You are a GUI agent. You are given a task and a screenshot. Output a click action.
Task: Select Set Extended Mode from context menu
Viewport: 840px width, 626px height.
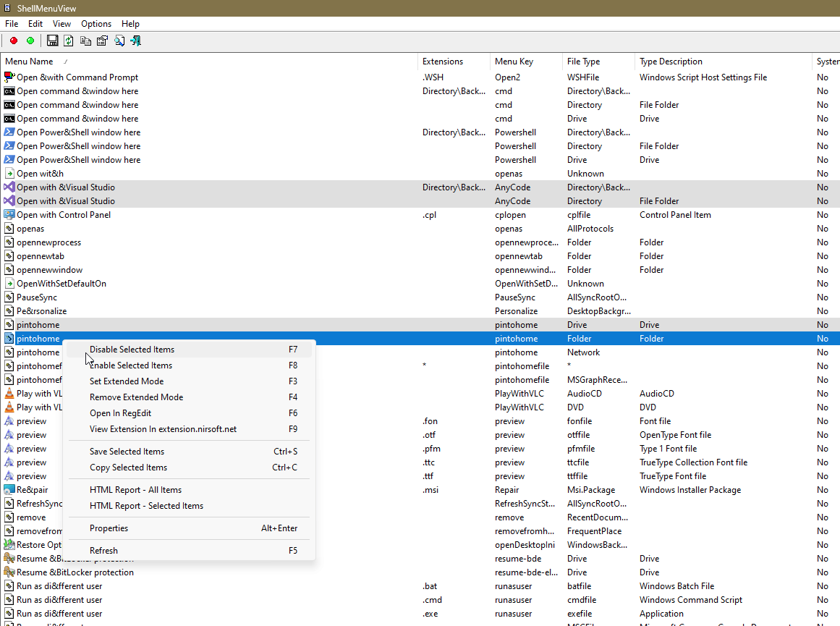pos(189,381)
